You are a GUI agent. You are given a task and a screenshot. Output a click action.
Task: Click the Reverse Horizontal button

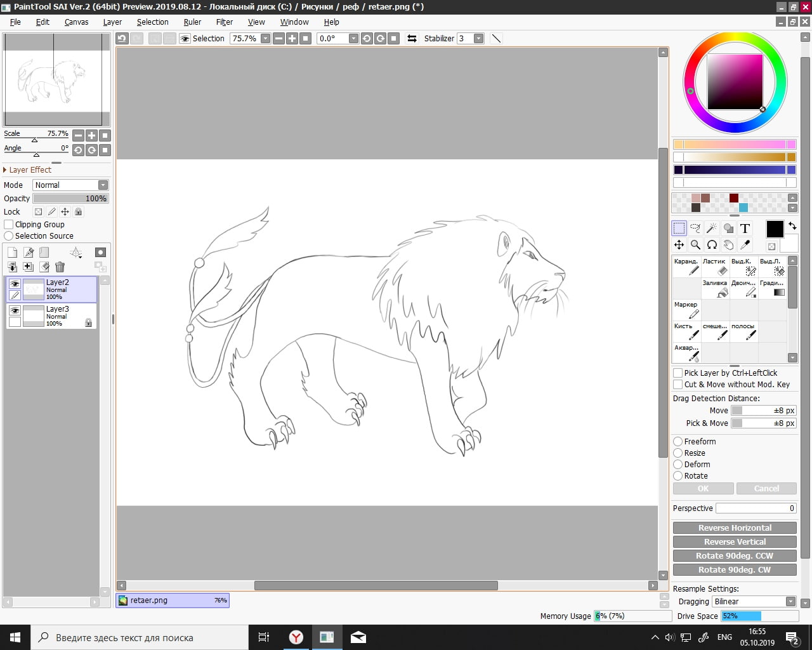[735, 528]
